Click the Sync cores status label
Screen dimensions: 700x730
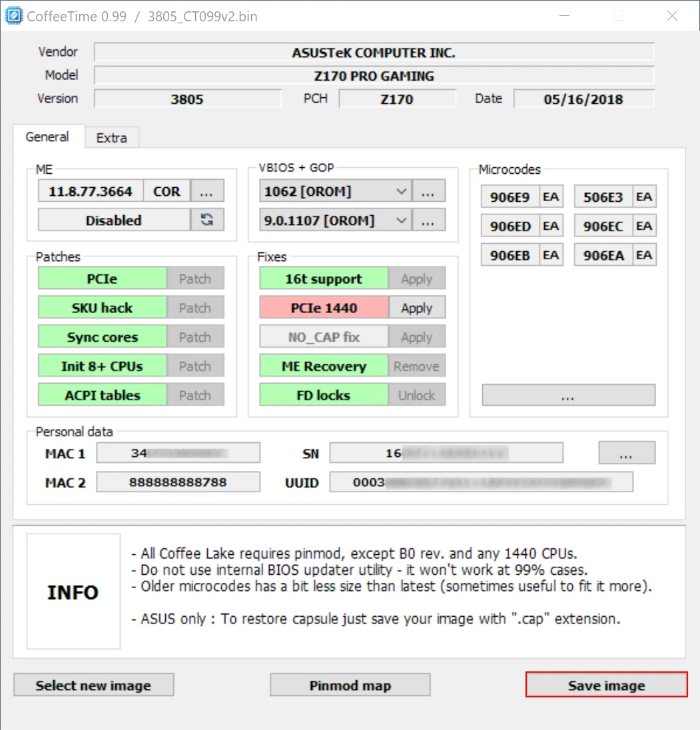point(103,336)
